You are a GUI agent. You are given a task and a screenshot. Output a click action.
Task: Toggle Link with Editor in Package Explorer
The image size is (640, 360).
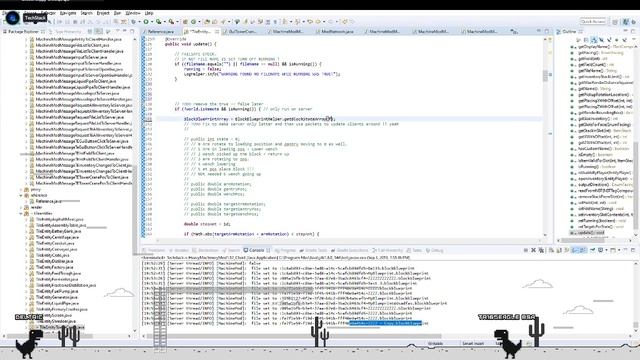98,31
